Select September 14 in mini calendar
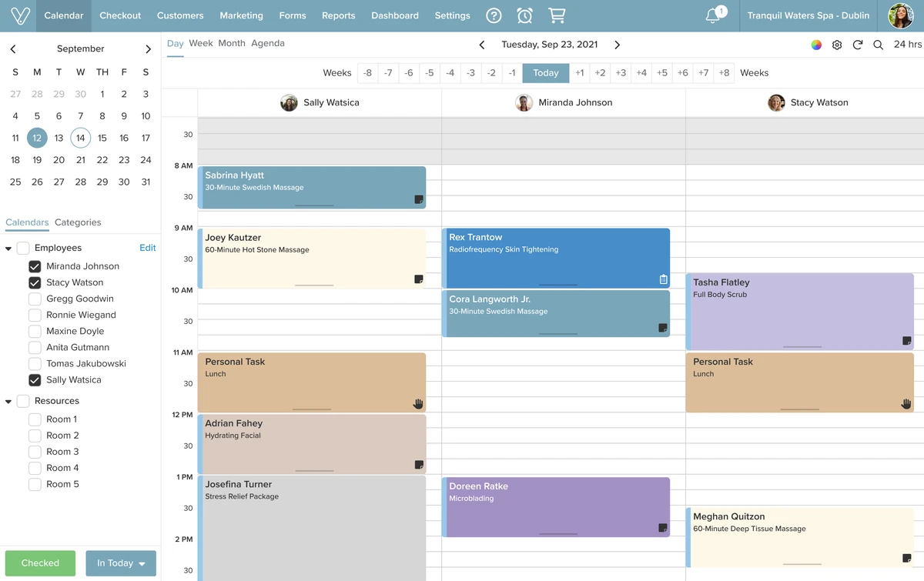Image resolution: width=924 pixels, height=581 pixels. point(80,139)
